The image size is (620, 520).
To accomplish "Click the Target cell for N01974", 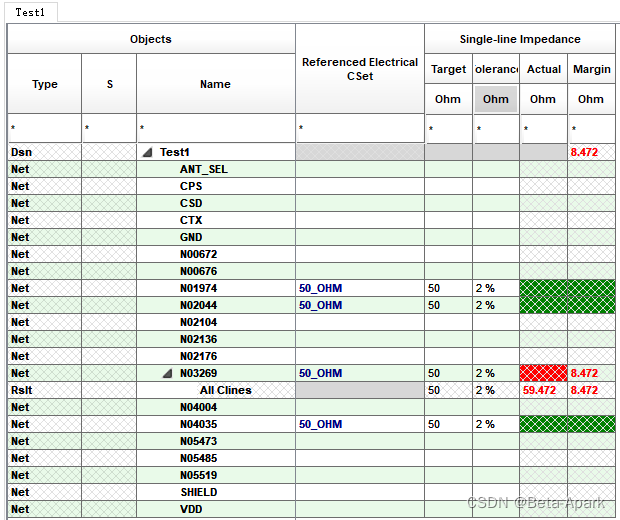I will [x=448, y=289].
